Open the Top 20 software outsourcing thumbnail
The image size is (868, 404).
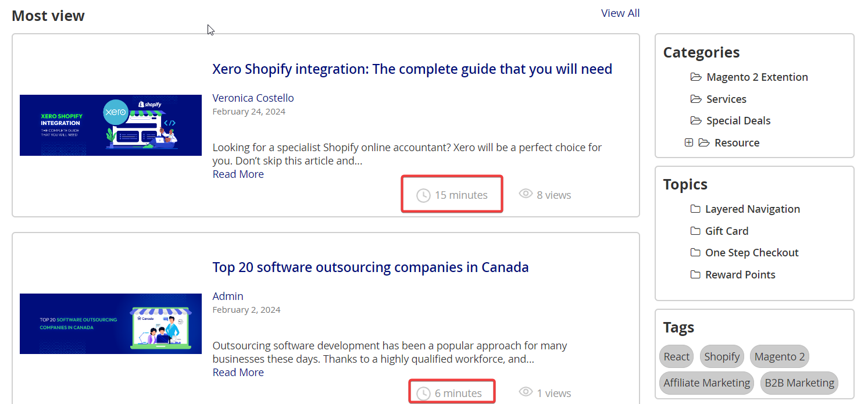click(110, 324)
